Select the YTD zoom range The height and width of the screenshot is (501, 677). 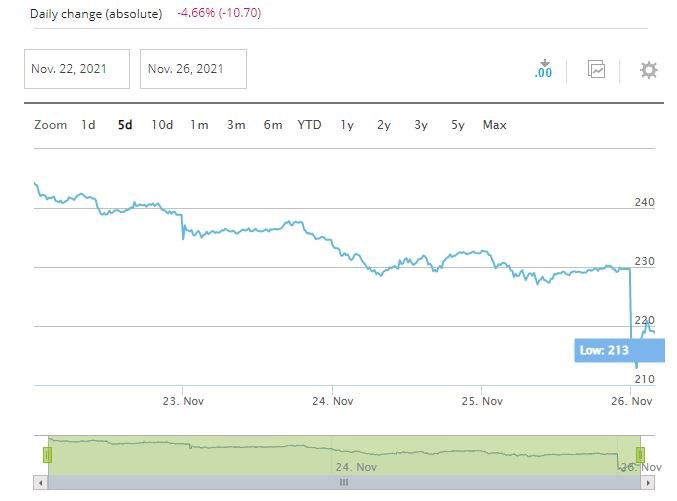pos(310,125)
